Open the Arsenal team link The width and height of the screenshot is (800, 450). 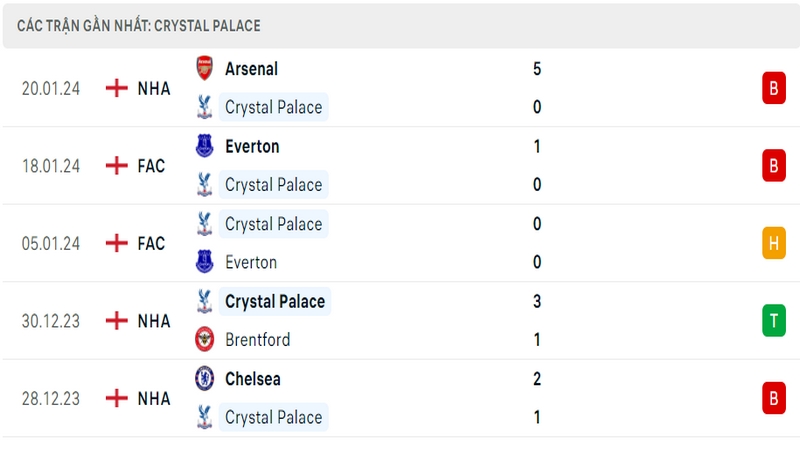click(252, 69)
